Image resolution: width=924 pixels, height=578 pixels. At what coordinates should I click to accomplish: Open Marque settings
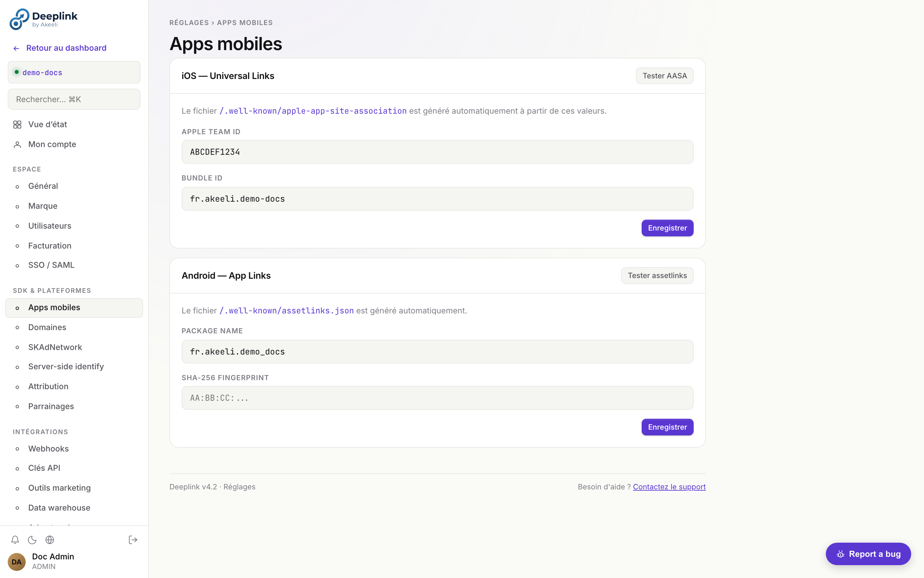pos(74,206)
